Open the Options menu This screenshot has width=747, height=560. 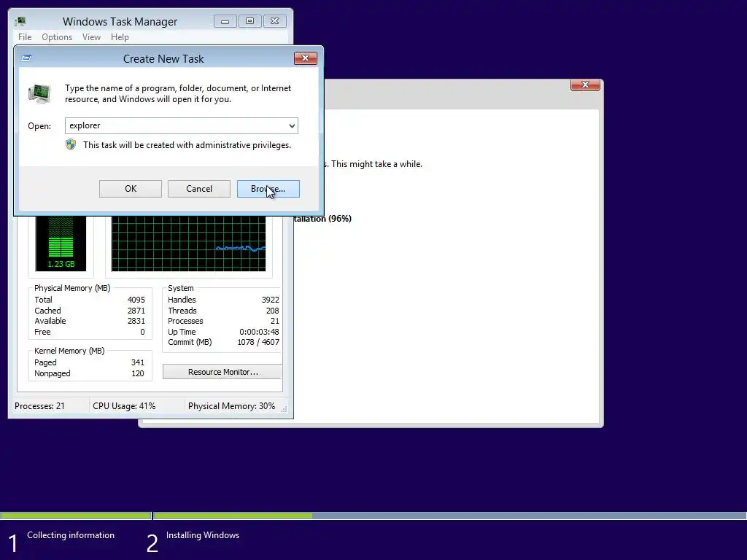[x=57, y=37]
